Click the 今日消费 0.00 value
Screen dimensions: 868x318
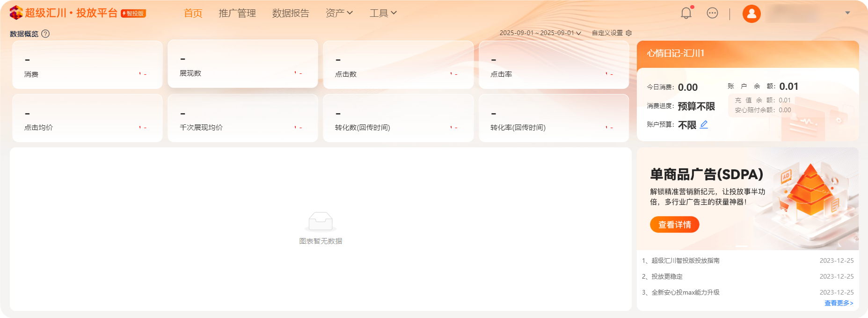[x=687, y=87]
